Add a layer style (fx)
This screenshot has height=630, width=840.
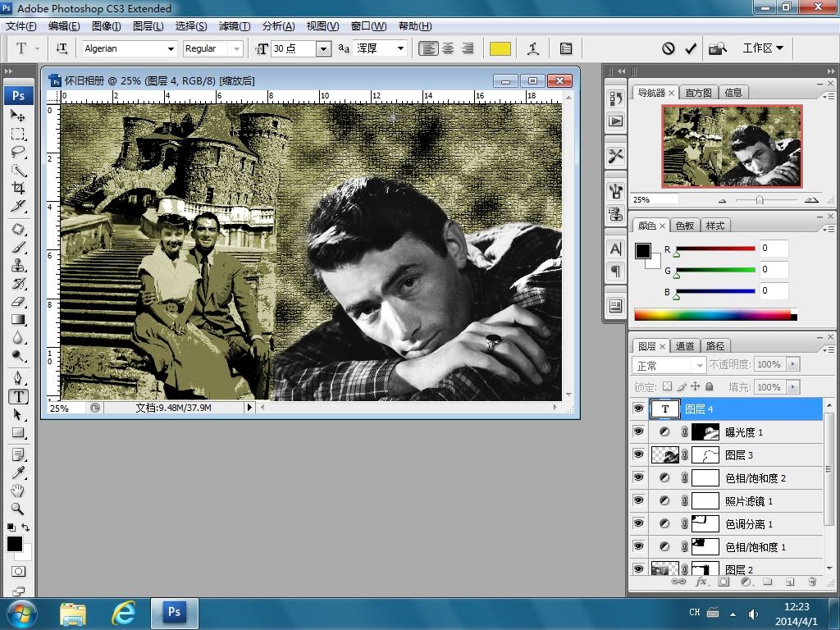(x=701, y=582)
